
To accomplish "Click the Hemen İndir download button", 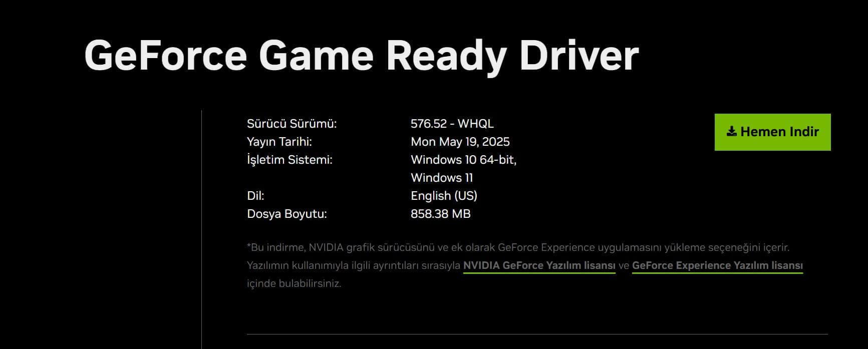I will pos(772,132).
